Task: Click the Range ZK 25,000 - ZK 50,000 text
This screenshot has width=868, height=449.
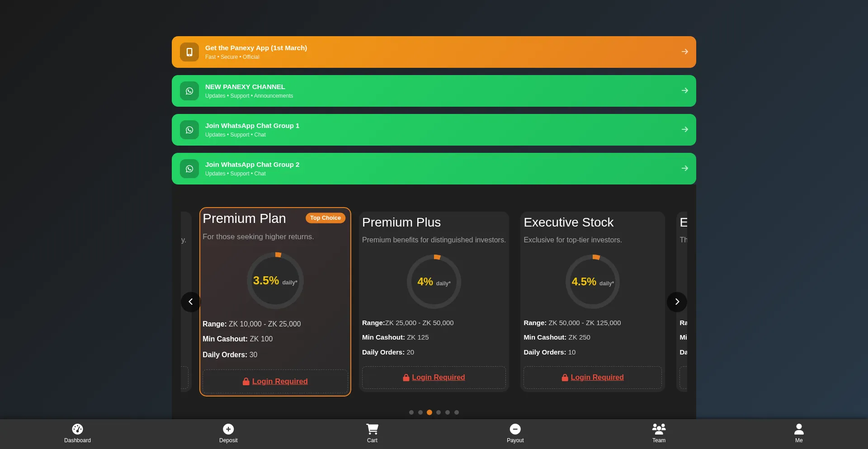Action: click(408, 323)
